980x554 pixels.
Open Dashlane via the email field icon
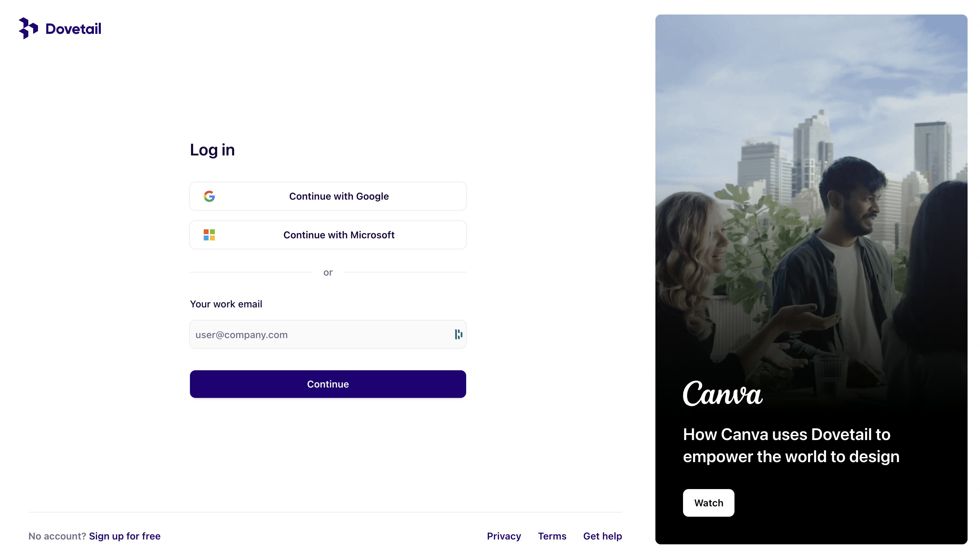tap(458, 334)
